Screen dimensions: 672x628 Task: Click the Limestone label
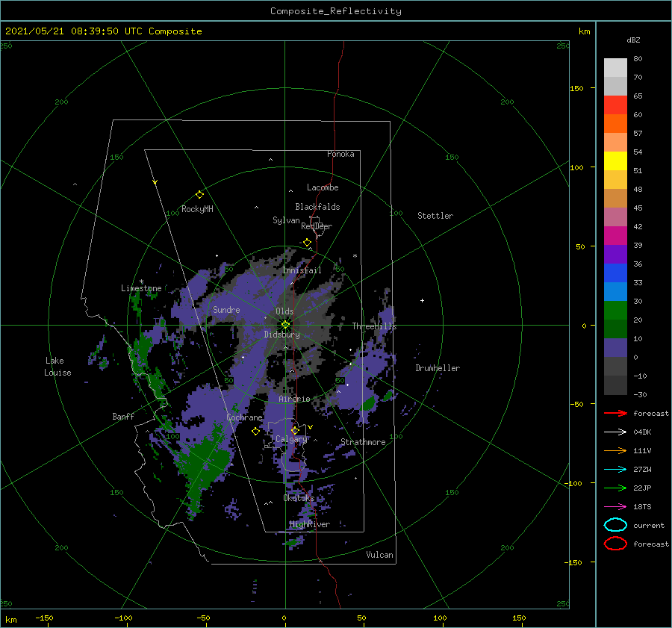[141, 288]
